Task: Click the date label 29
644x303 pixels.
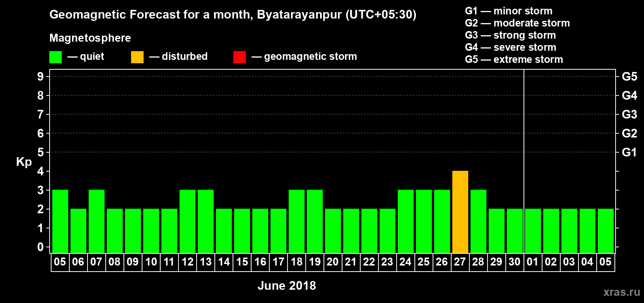Action: [496, 262]
